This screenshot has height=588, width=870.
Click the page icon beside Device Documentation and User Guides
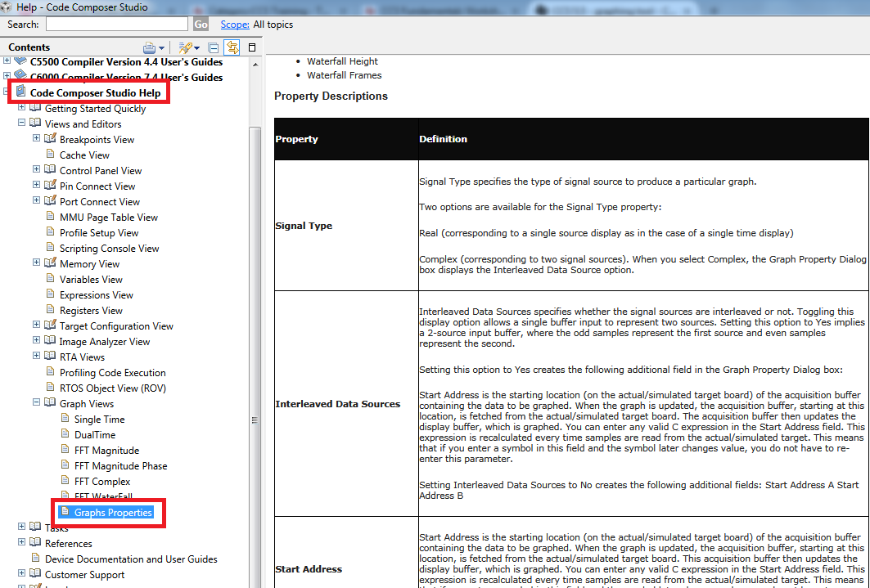35,558
